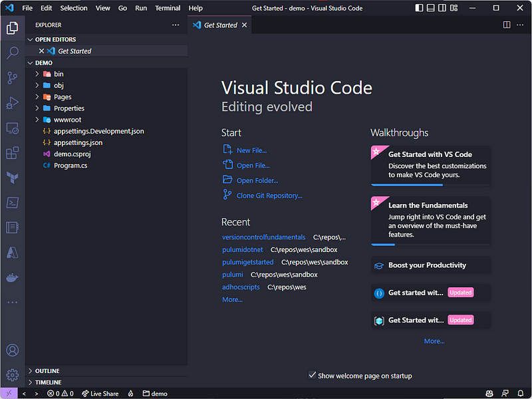Open the Extensions view
The height and width of the screenshot is (399, 532).
[12, 154]
